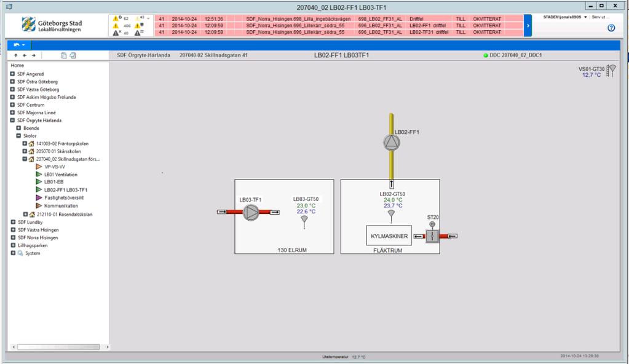Click the tree scrollbar left arrow
629x364 pixels.
tap(14, 347)
